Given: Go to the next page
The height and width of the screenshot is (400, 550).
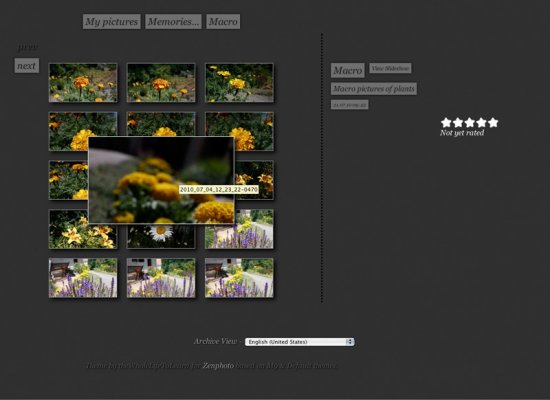Looking at the screenshot, I should [x=27, y=66].
